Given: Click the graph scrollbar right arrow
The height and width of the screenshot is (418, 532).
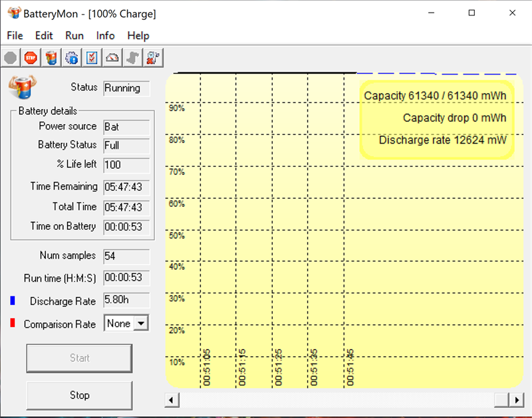Looking at the screenshot, I should [517, 399].
